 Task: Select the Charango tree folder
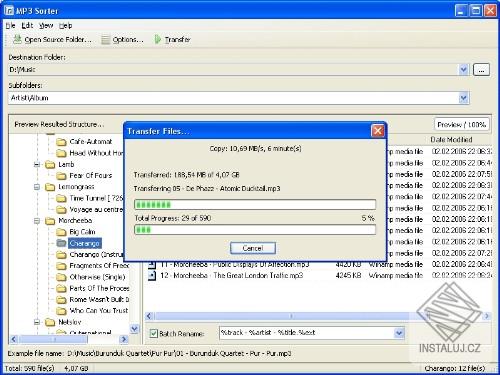85,243
